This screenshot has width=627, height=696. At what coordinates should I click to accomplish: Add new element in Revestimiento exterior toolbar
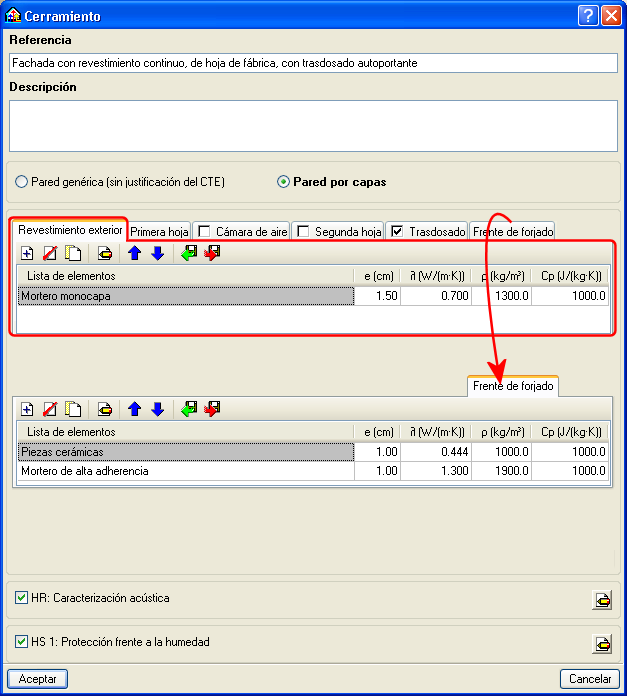27,253
